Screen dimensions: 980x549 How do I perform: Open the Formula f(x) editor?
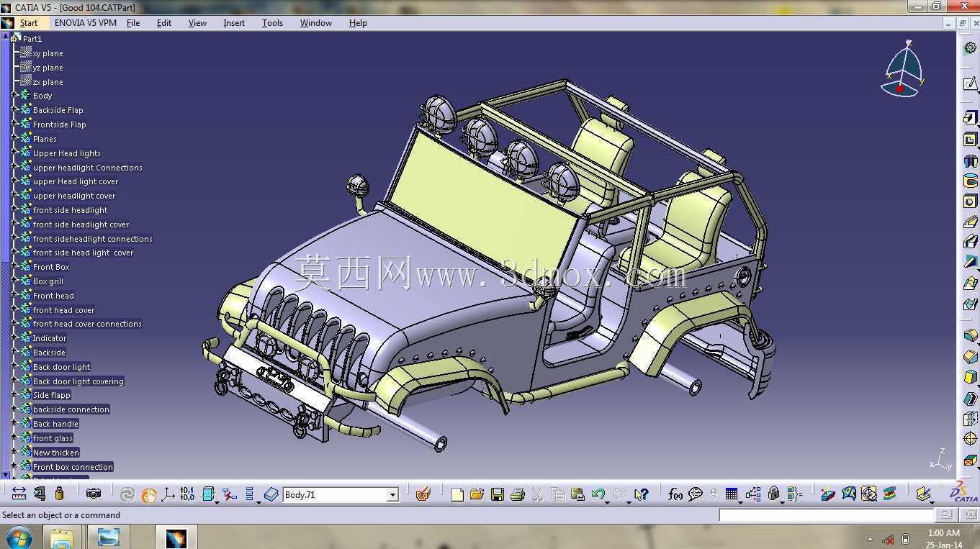[675, 494]
